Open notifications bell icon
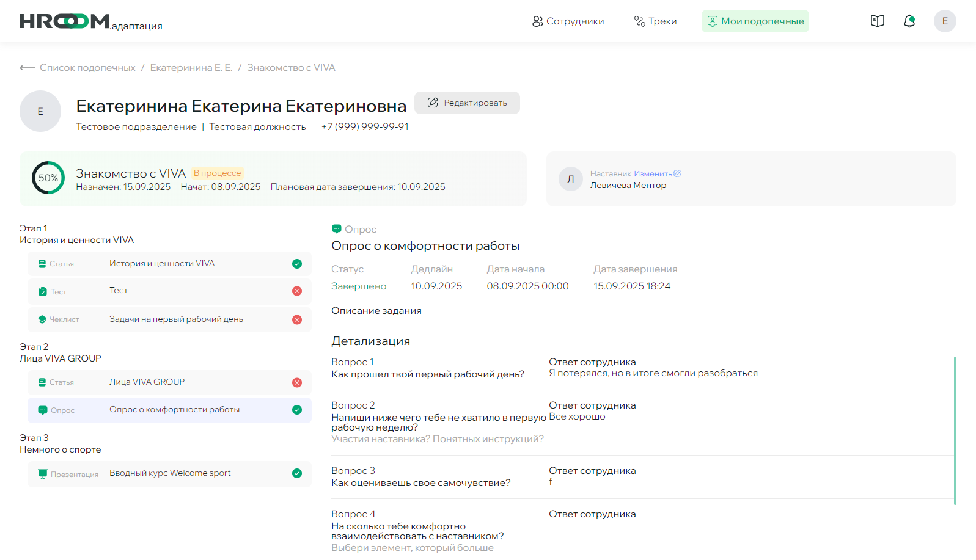The image size is (976, 560). [909, 21]
